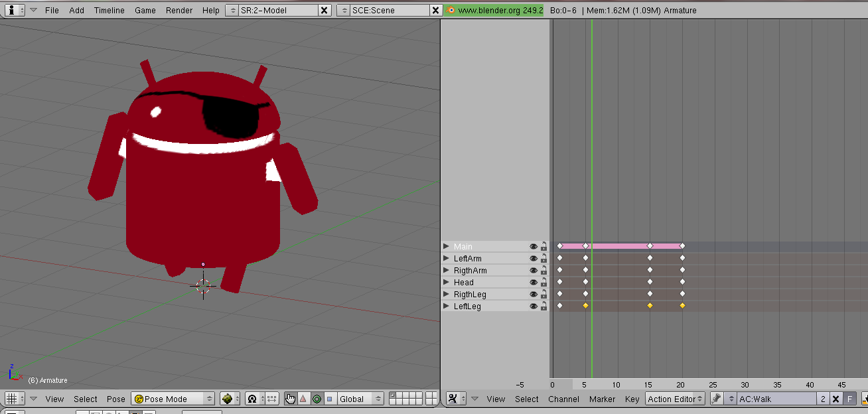
Task: Open the 3D view's Select menu
Action: click(86, 399)
